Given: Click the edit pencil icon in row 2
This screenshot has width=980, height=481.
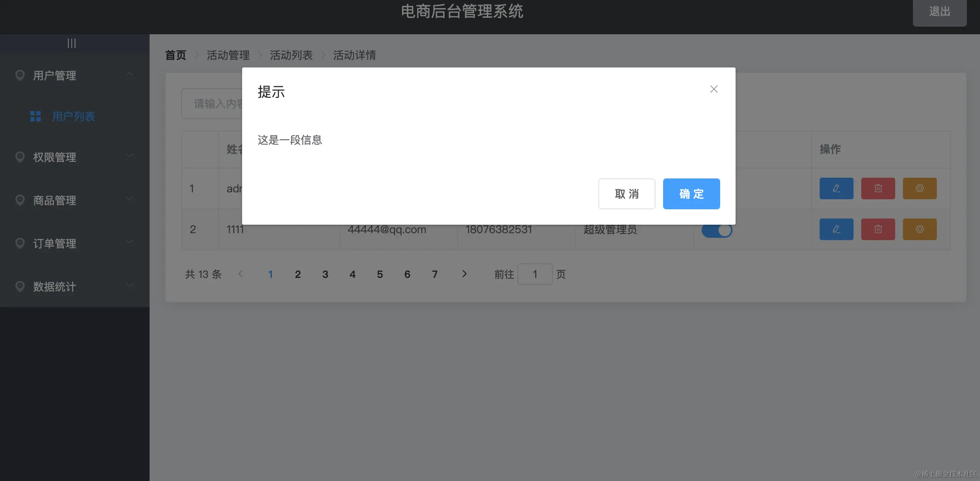Looking at the screenshot, I should (836, 229).
